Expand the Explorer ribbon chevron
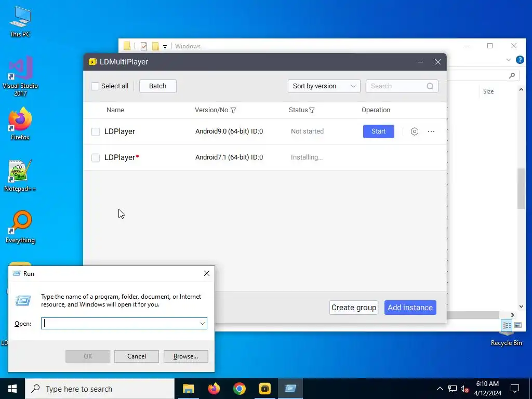 tap(508, 60)
